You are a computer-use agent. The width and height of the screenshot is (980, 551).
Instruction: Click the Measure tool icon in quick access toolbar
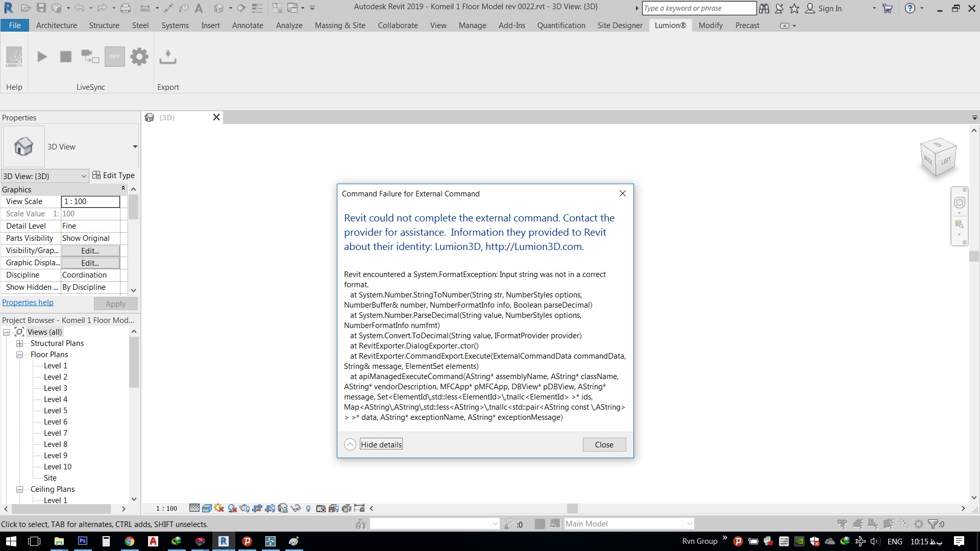pos(145,8)
